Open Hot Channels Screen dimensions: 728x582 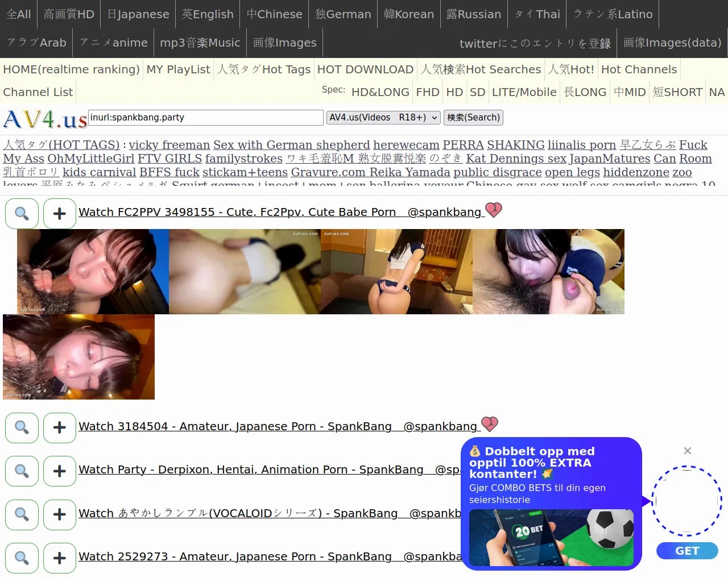[x=639, y=69]
